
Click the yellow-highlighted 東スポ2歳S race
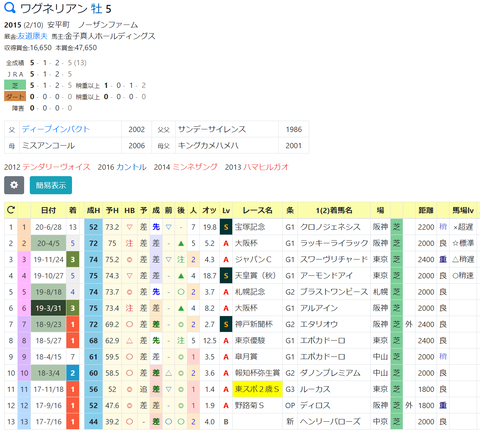pos(257,389)
